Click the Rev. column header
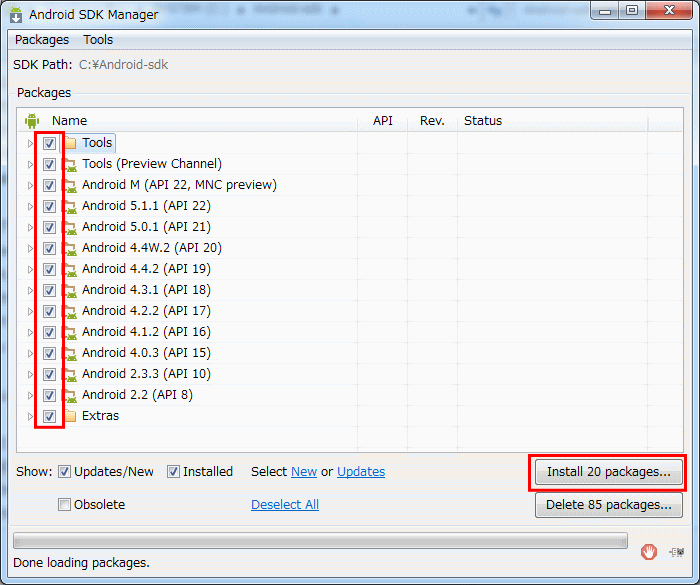The width and height of the screenshot is (700, 585). pyautogui.click(x=432, y=121)
